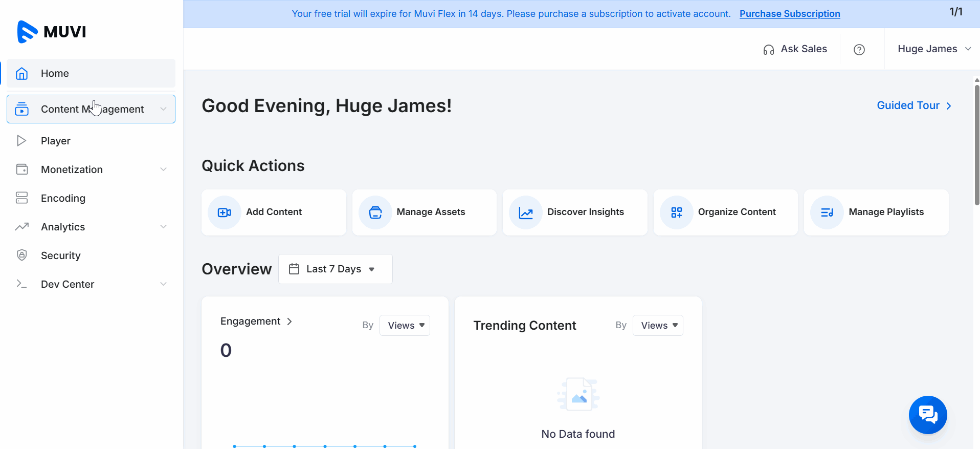Click the Discover Insights chart icon
Screen dimensions: 980x449
point(526,212)
